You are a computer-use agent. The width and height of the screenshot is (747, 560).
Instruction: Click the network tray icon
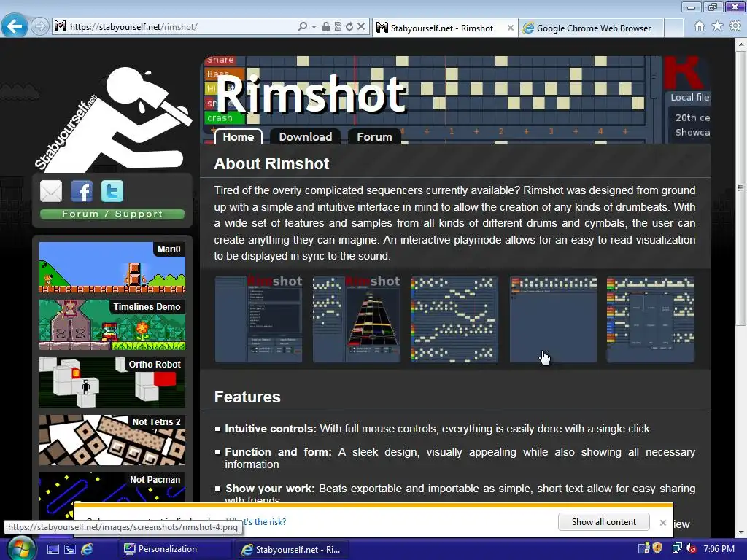[676, 548]
